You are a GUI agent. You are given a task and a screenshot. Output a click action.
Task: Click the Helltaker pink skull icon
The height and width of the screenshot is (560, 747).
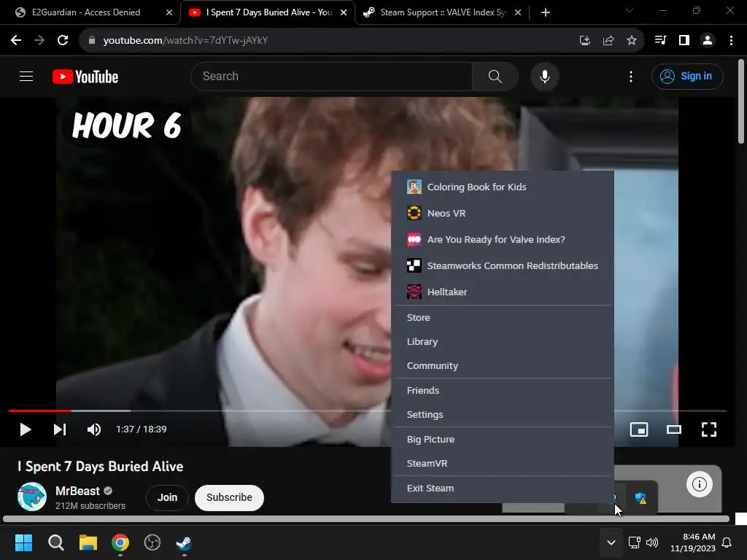(x=414, y=292)
